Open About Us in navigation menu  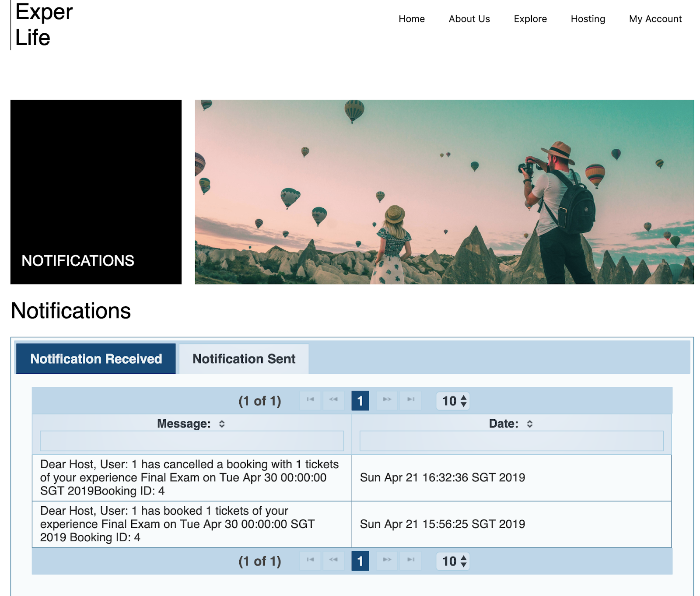click(469, 19)
